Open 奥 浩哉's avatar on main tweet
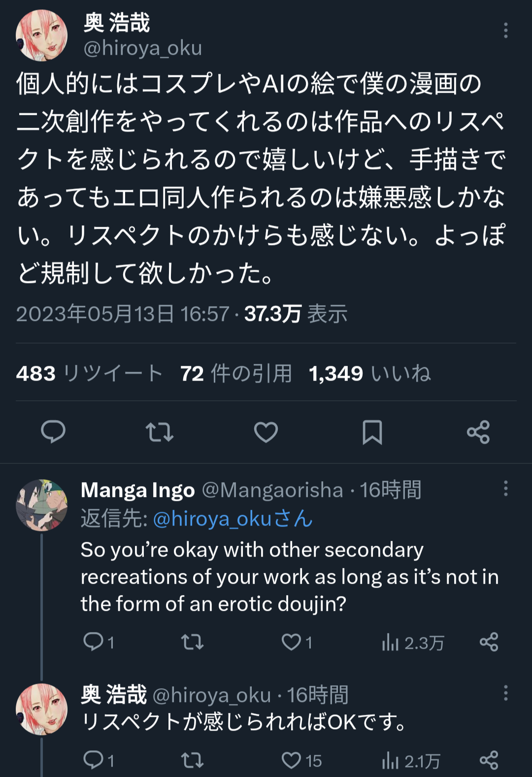This screenshot has height=777, width=532. coord(42,35)
